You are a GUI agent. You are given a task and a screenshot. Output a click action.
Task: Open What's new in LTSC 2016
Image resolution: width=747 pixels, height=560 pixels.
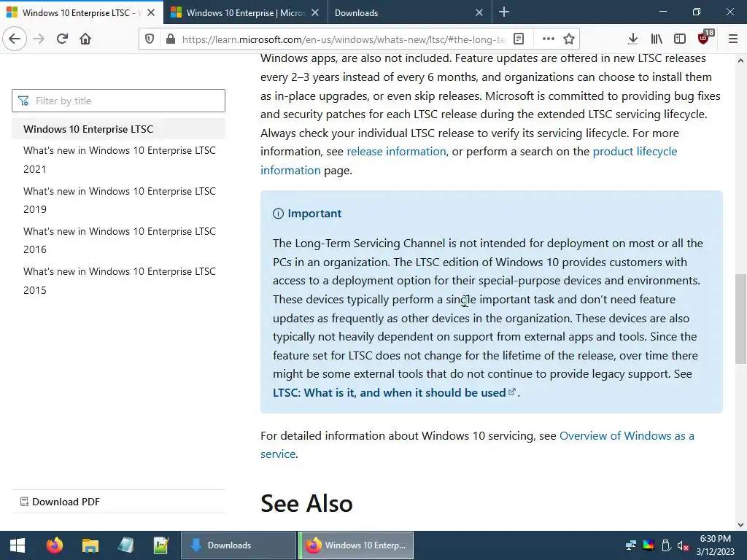pyautogui.click(x=119, y=240)
